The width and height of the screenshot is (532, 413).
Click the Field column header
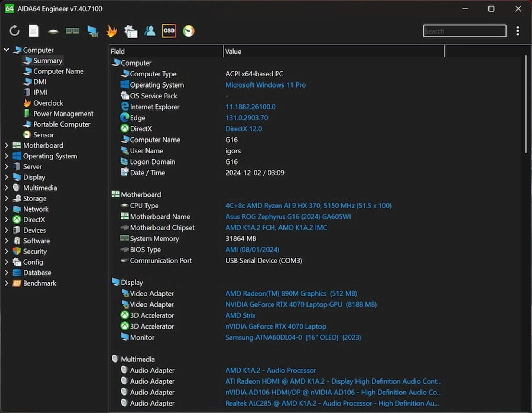coord(166,51)
